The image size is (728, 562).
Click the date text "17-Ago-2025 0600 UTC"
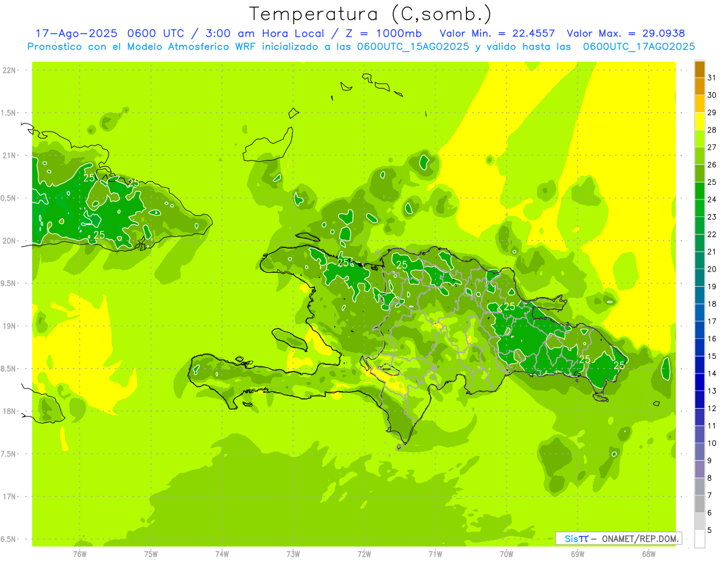(112, 33)
